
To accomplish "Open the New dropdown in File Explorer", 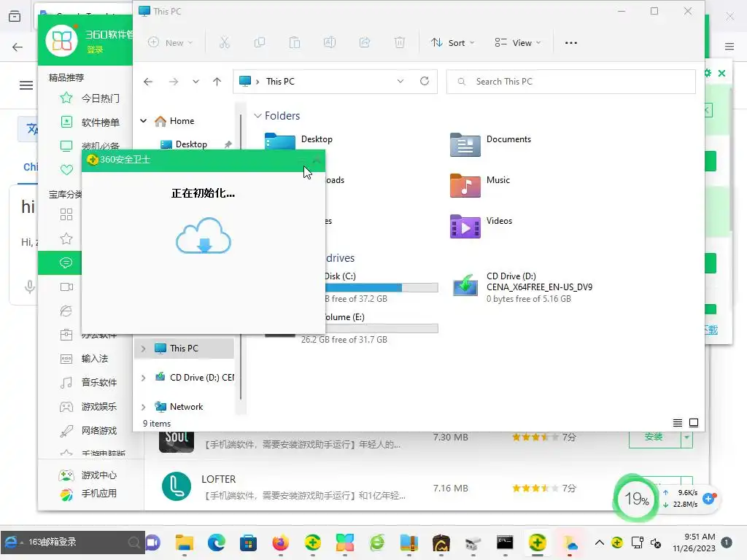I will click(170, 43).
